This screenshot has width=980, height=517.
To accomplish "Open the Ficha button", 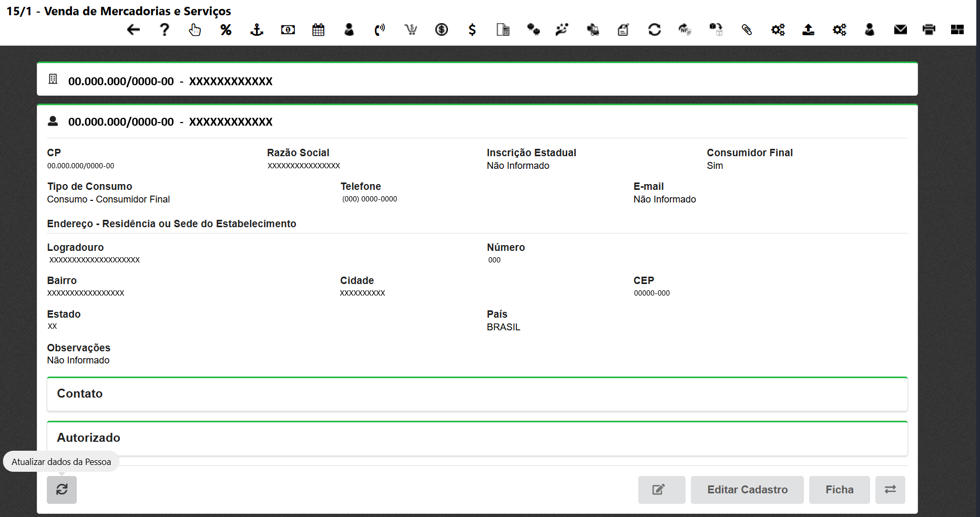I will click(x=839, y=490).
